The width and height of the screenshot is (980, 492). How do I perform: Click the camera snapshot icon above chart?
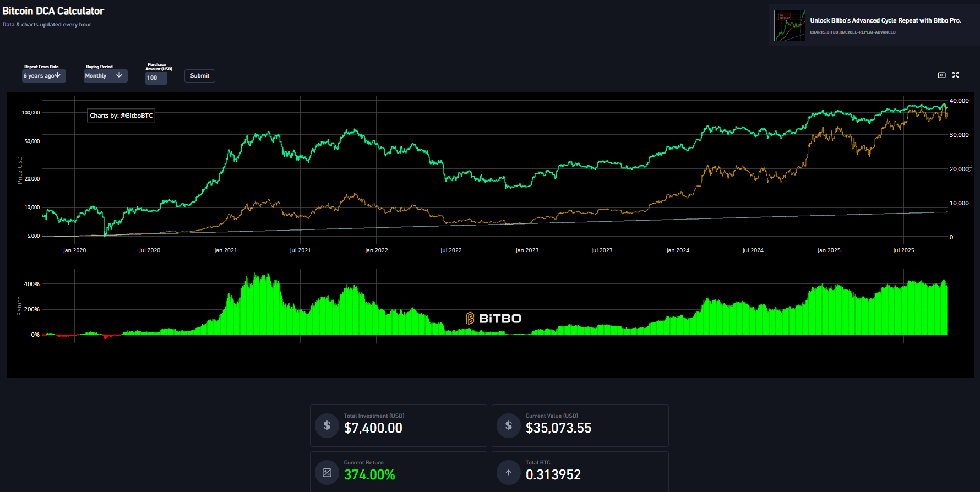coord(941,75)
